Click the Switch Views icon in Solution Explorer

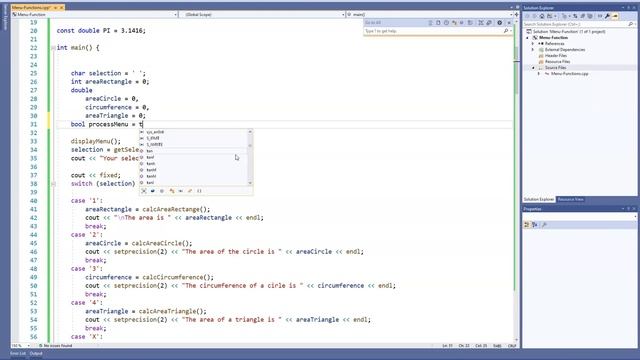pos(549,16)
